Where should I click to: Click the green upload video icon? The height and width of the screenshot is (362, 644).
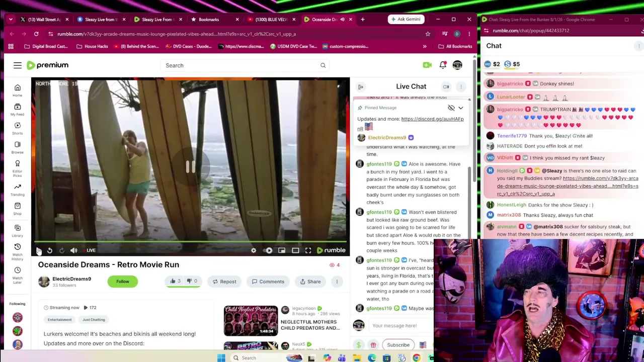click(427, 65)
